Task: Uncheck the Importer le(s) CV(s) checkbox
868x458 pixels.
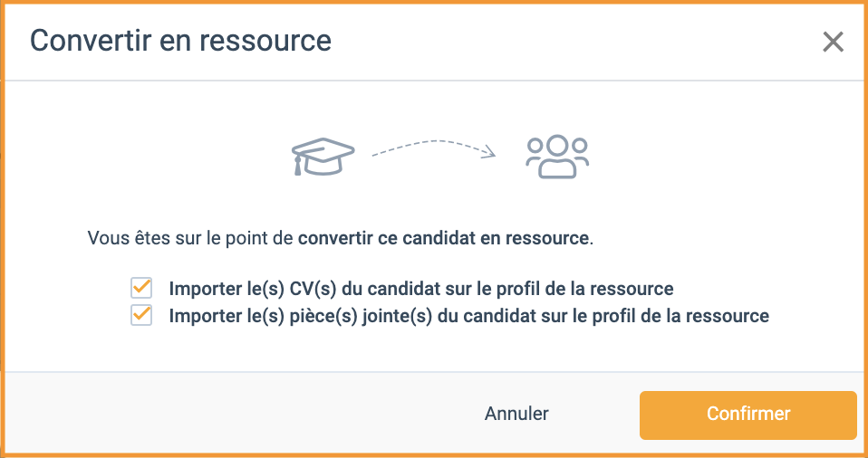Action: [x=141, y=288]
